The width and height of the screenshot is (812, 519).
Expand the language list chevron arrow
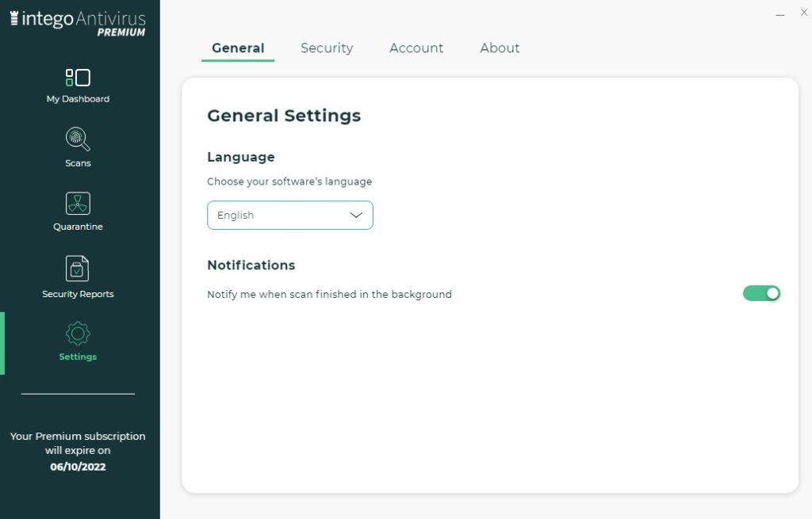[356, 215]
